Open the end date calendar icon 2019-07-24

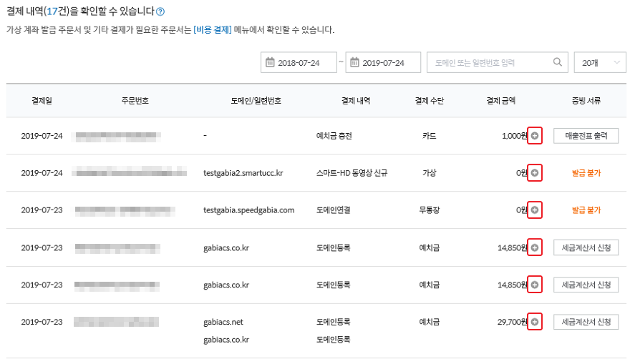(354, 63)
